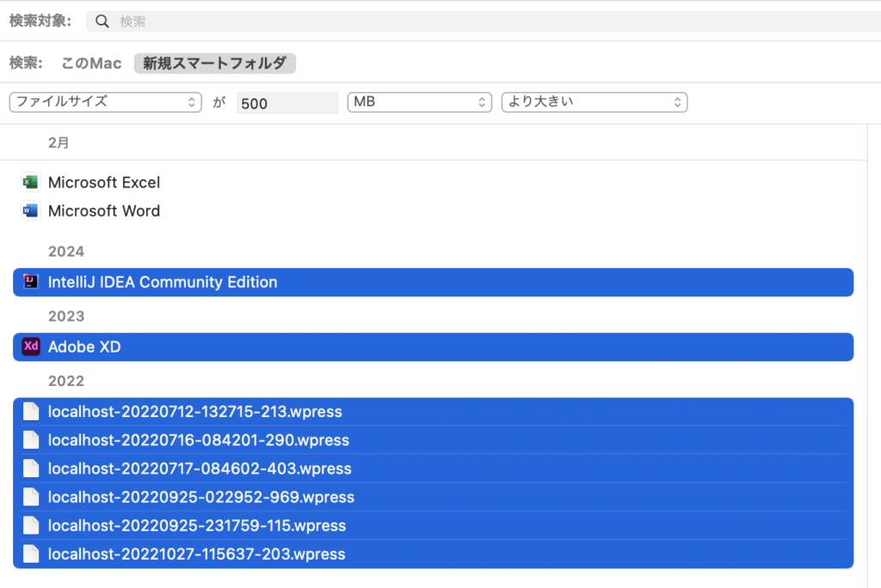
Task: Select the このMac search scope
Action: (x=91, y=63)
